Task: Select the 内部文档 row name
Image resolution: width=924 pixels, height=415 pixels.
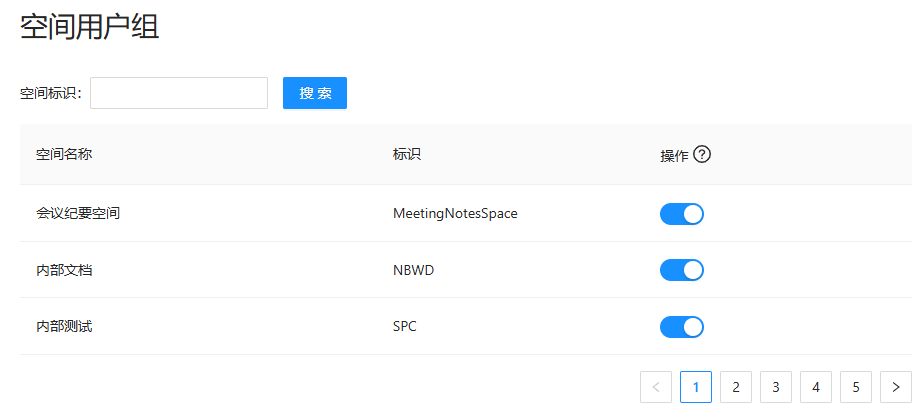Action: pos(64,270)
